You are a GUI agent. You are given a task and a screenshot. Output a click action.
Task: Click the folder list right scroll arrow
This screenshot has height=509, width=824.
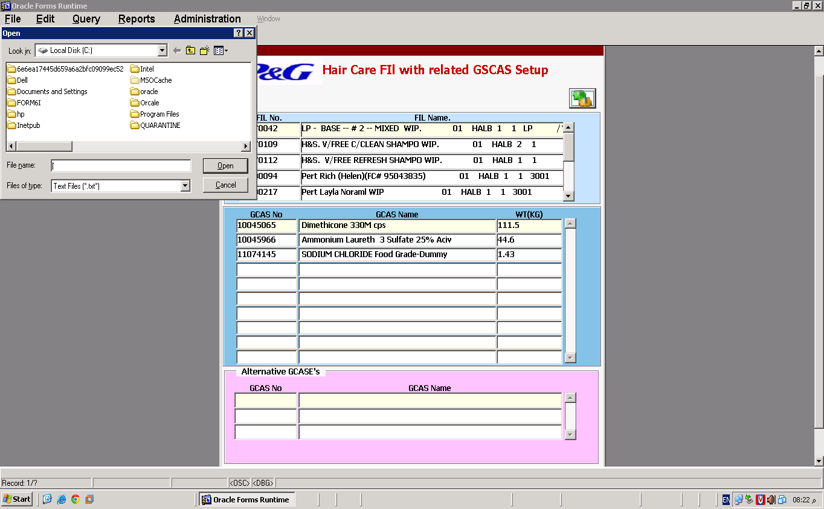pos(245,146)
